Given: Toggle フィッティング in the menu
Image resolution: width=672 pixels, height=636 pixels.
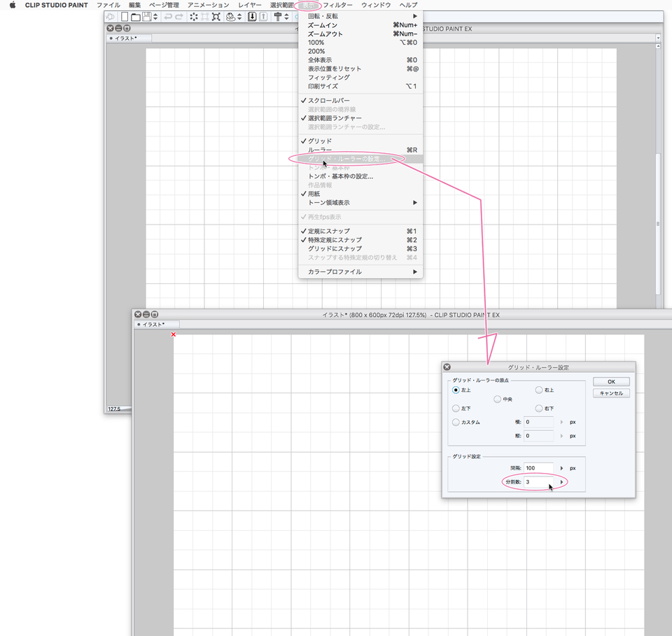Looking at the screenshot, I should pyautogui.click(x=360, y=78).
